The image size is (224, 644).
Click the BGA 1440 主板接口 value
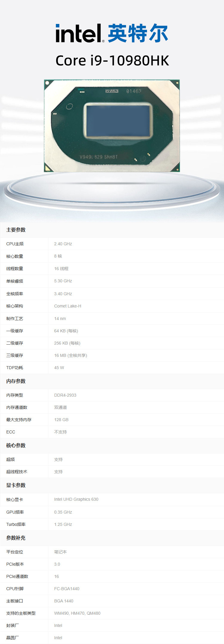64,601
